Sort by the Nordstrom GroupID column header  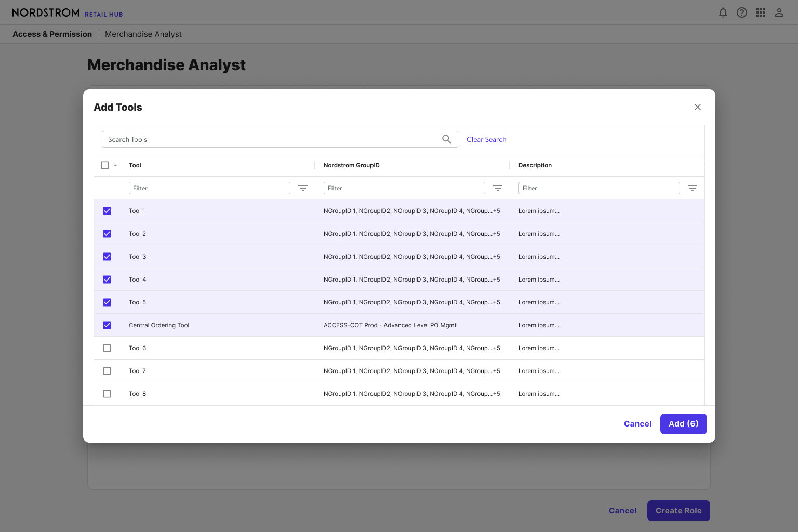352,165
